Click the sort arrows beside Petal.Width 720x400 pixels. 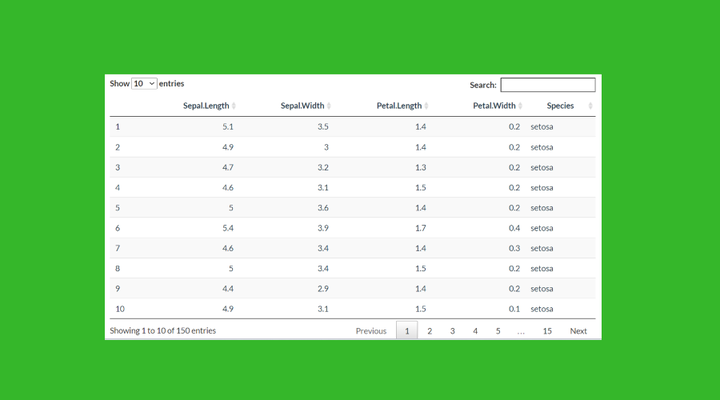[520, 106]
